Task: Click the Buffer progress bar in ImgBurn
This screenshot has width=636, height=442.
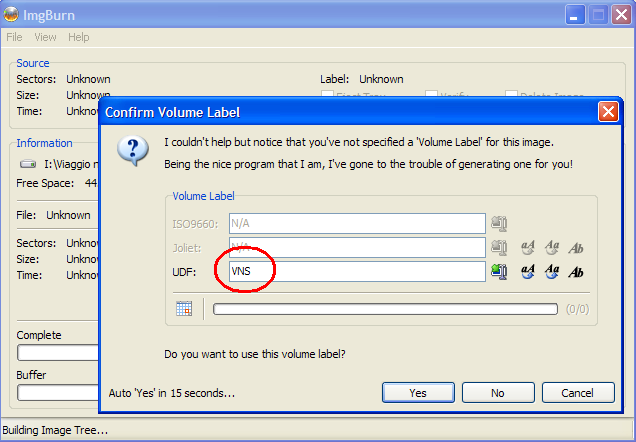Action: click(x=58, y=393)
